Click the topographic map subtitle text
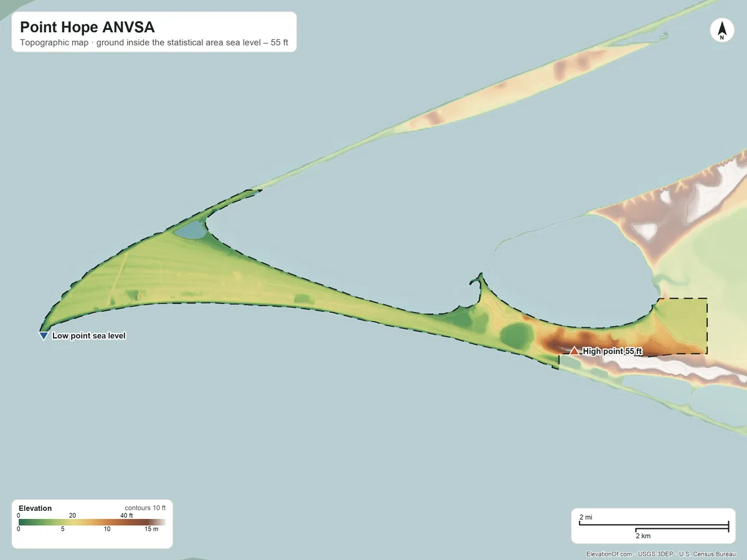The width and height of the screenshot is (747, 560). (x=154, y=44)
